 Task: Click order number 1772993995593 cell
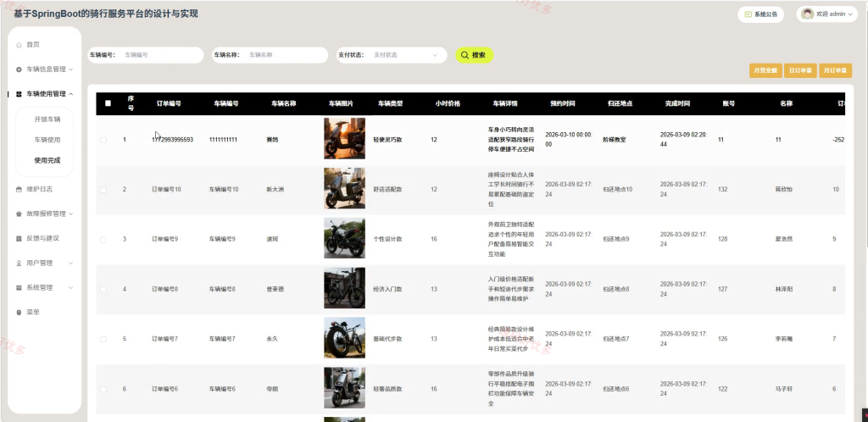pyautogui.click(x=172, y=140)
